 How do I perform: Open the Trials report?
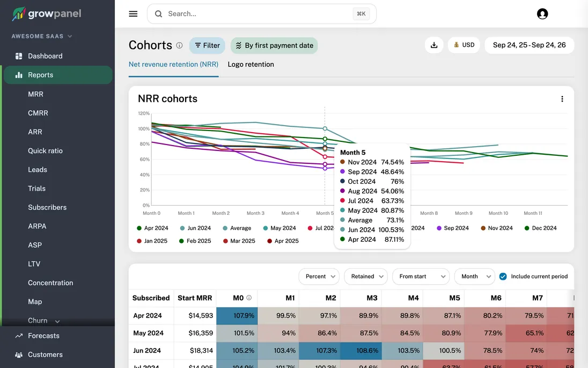click(36, 189)
